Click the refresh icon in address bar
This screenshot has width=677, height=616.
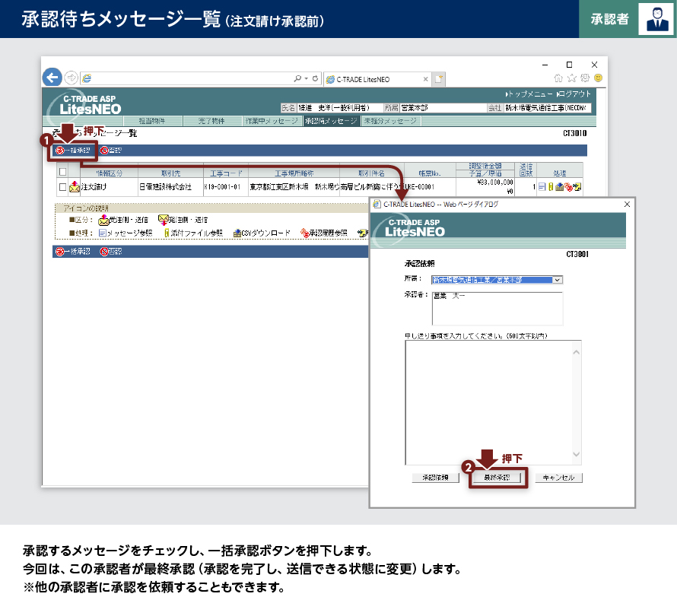(315, 78)
